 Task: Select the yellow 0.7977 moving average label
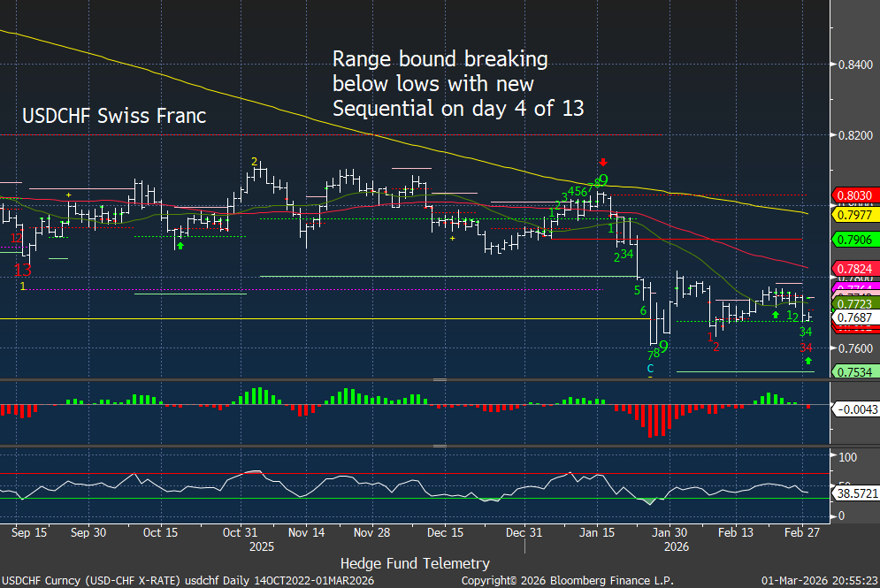pyautogui.click(x=854, y=213)
